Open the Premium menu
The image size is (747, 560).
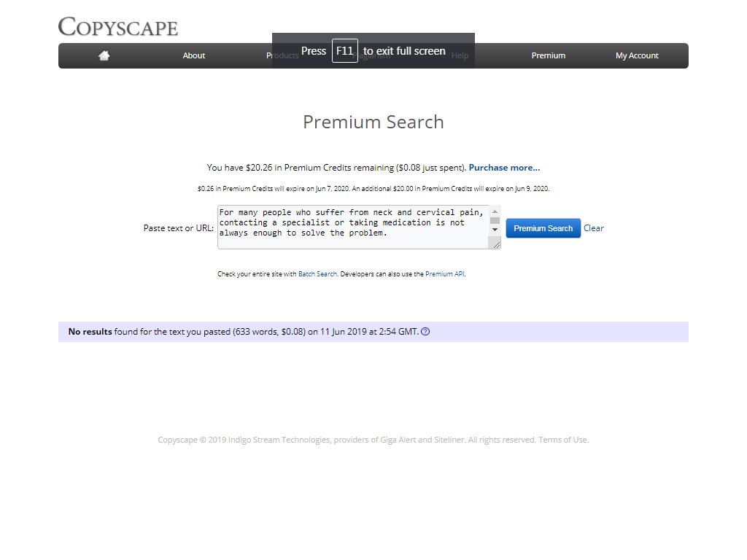pos(549,55)
